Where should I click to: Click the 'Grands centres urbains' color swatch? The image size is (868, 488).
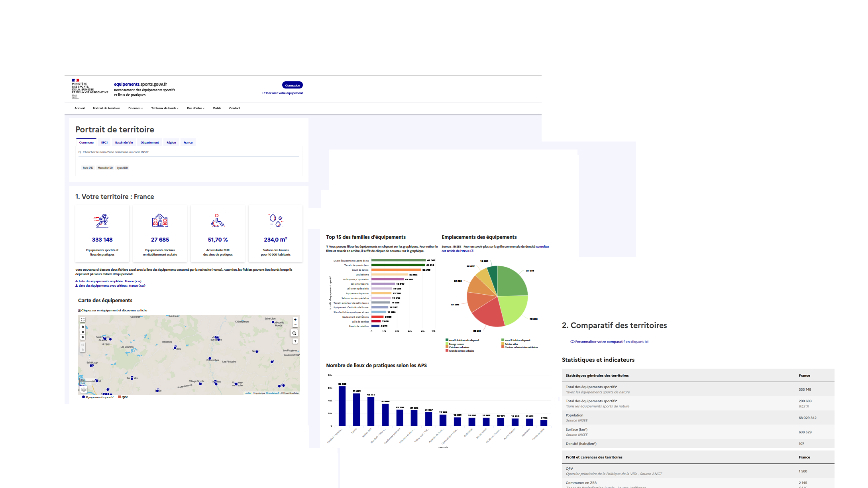click(447, 350)
